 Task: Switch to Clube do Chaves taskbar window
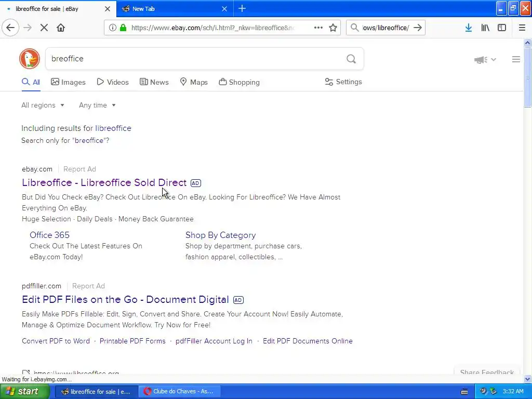click(x=179, y=392)
